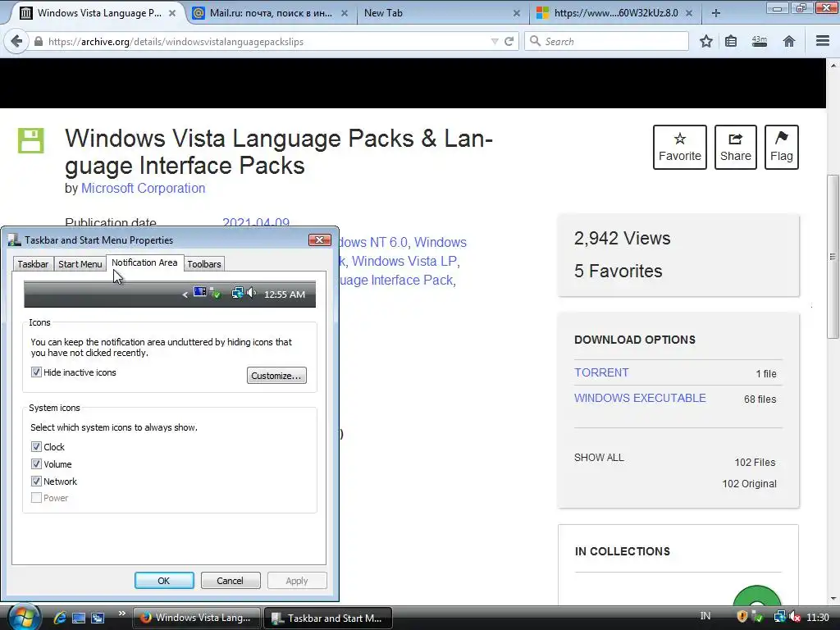Image resolution: width=840 pixels, height=630 pixels.
Task: Open the URL history dropdown arrow
Action: click(x=495, y=41)
